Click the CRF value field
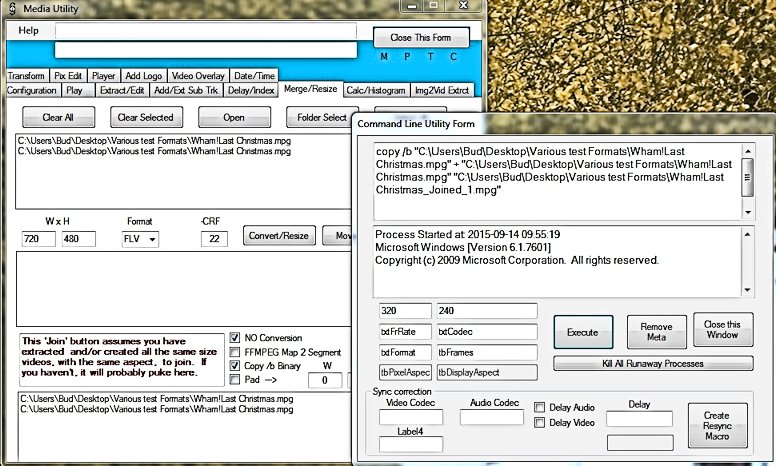776x466 pixels. tap(215, 239)
